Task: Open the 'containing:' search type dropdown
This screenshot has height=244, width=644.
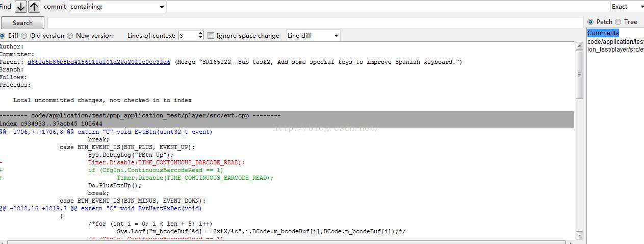Action: coord(117,7)
